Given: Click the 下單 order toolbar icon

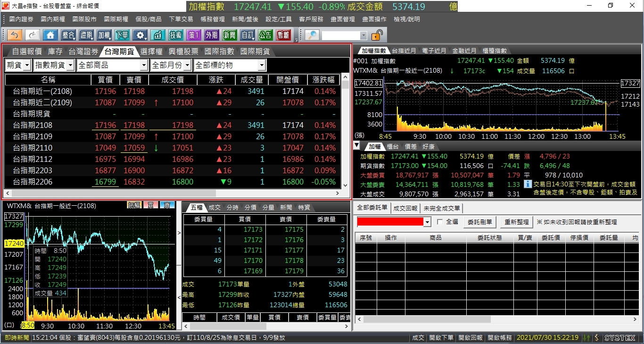Looking at the screenshot, I should tap(122, 35).
